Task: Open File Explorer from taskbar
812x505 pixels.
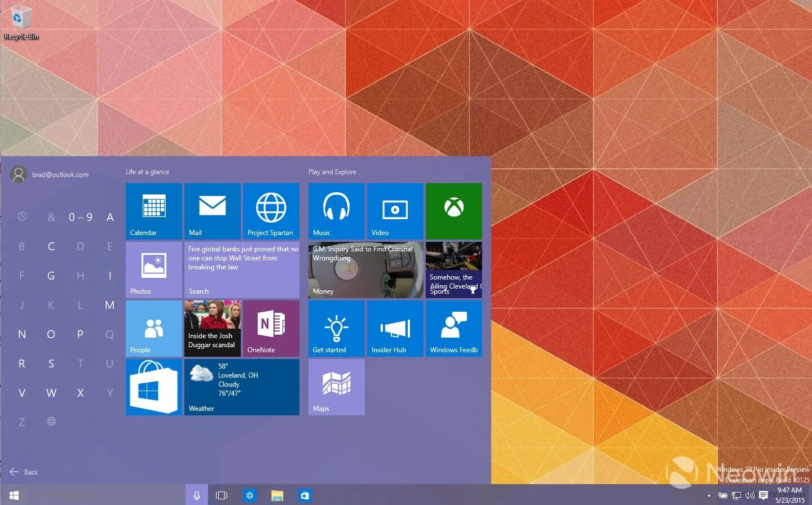Action: point(277,495)
